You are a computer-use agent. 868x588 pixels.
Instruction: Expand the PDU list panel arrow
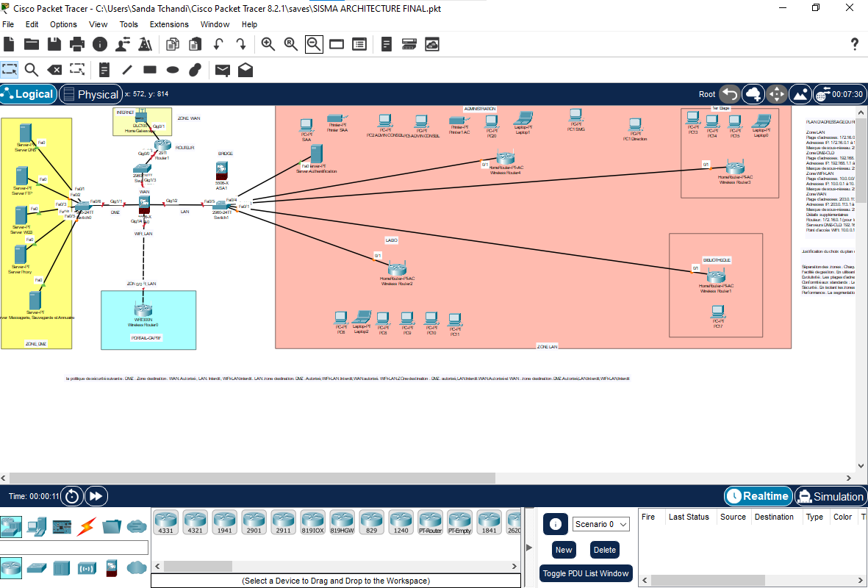(x=528, y=548)
